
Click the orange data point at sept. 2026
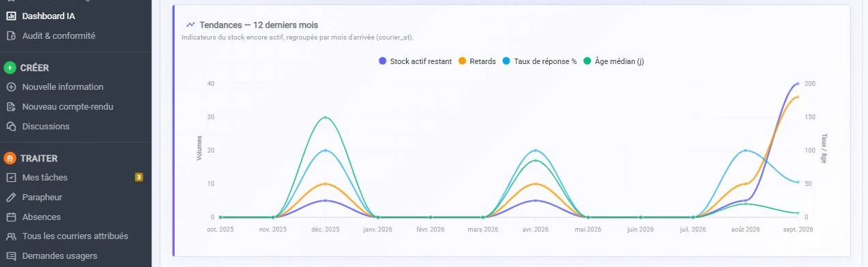pos(798,97)
